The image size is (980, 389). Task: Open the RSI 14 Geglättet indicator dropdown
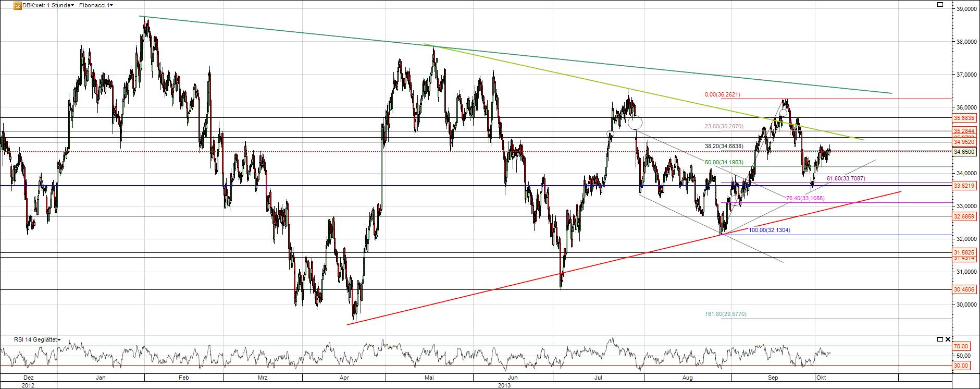point(30,339)
